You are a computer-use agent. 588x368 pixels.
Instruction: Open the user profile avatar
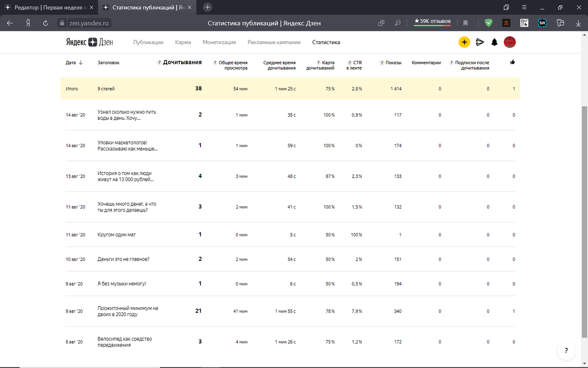pos(510,42)
